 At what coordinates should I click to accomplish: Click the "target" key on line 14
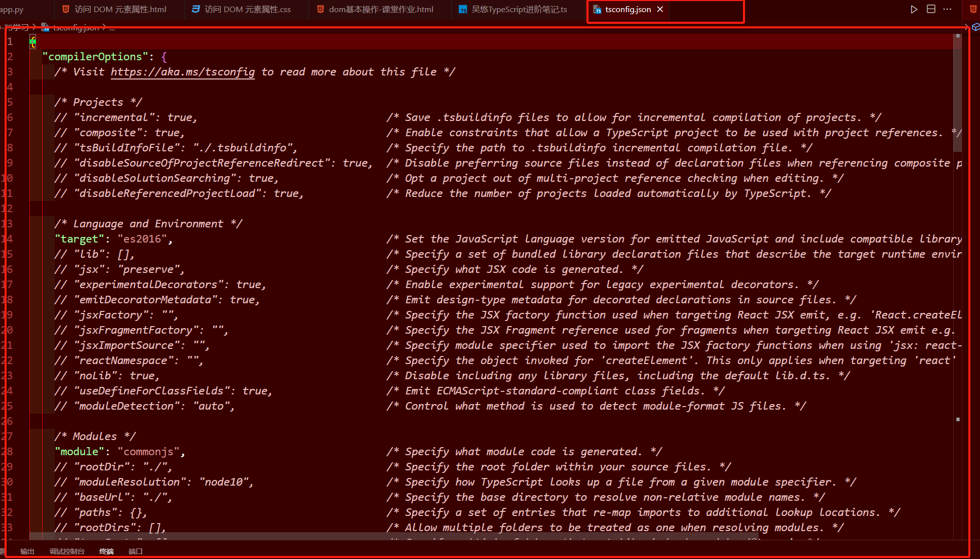click(x=79, y=239)
